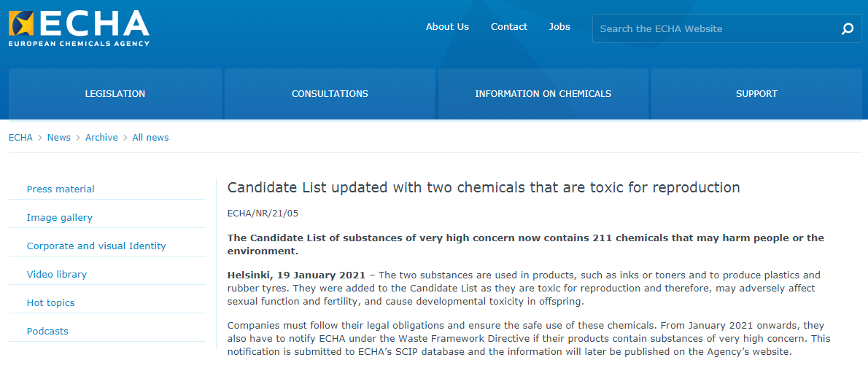
Task: Go to Archive breadcrumb
Action: pyautogui.click(x=101, y=138)
